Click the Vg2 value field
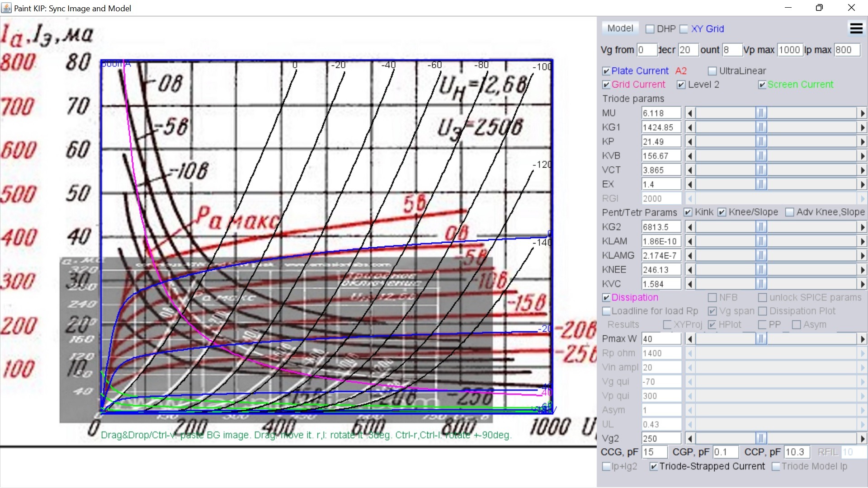The height and width of the screenshot is (488, 868). point(661,438)
